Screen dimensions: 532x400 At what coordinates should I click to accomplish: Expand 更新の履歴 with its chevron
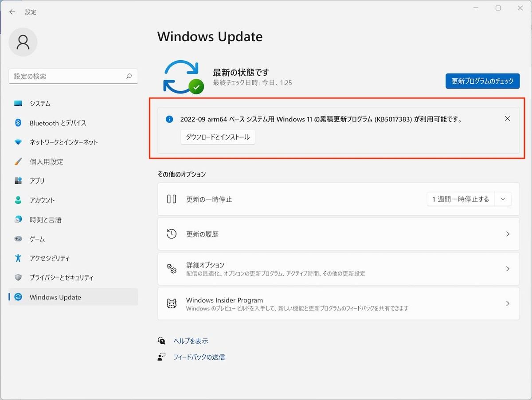coord(508,234)
